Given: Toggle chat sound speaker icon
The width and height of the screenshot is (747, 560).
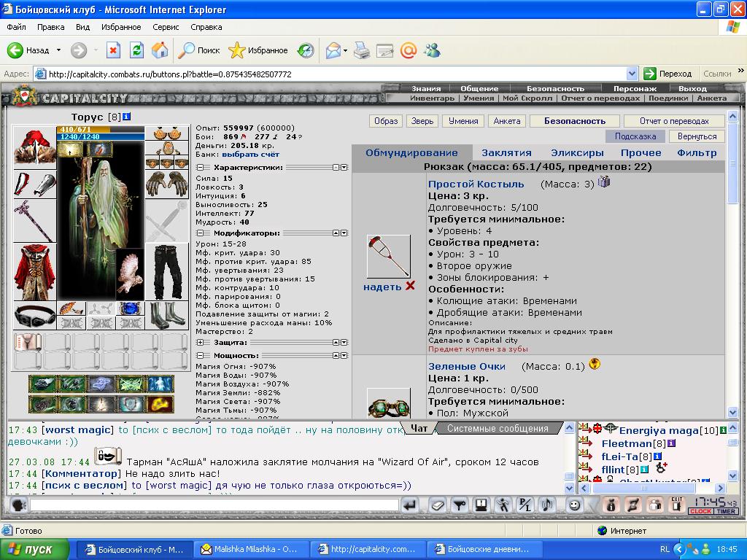Looking at the screenshot, I should tap(547, 505).
